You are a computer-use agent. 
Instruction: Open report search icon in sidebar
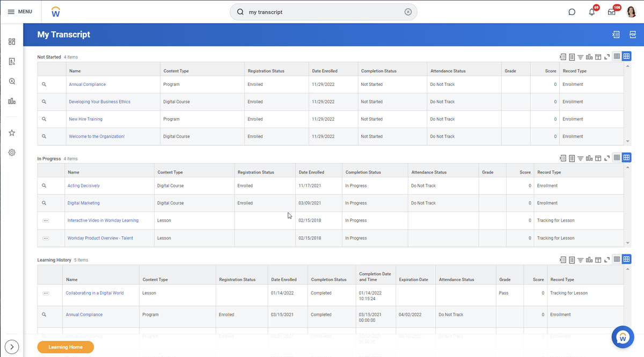12,61
